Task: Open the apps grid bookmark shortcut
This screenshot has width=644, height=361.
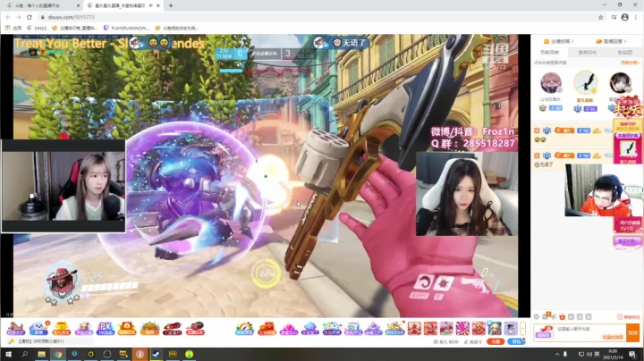Action: coord(13,28)
